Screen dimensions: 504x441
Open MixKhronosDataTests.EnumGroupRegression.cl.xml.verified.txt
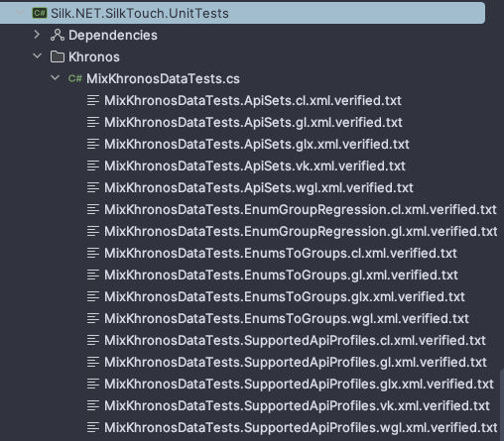coord(301,209)
